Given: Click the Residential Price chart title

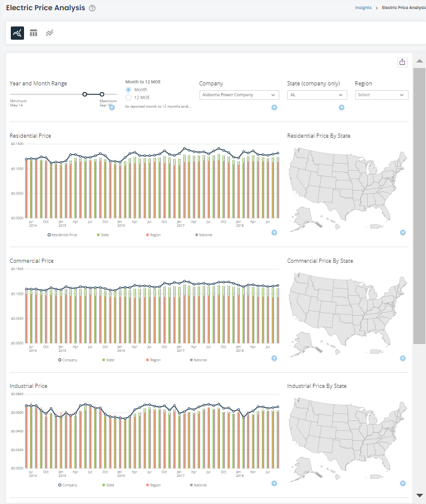Looking at the screenshot, I should 30,136.
